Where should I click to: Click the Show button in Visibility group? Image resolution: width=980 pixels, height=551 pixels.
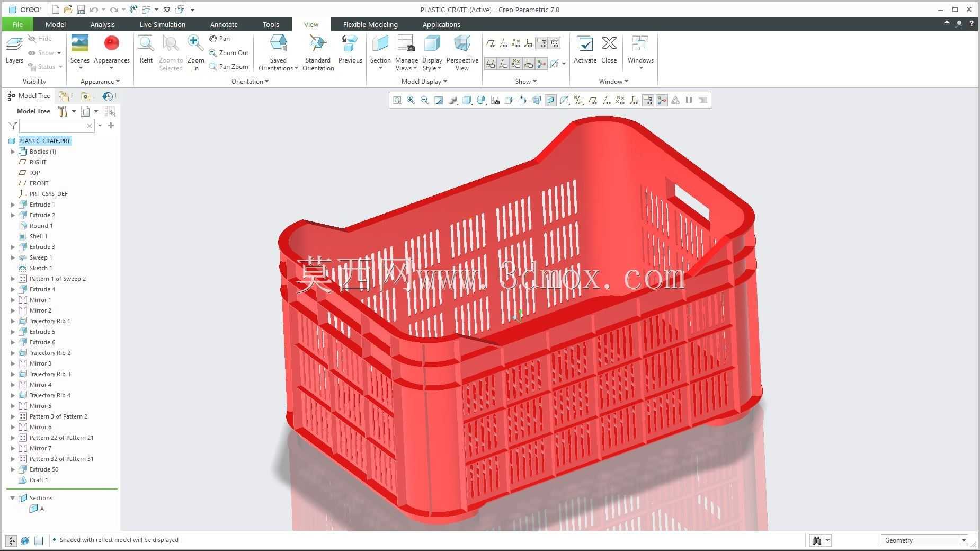click(44, 52)
